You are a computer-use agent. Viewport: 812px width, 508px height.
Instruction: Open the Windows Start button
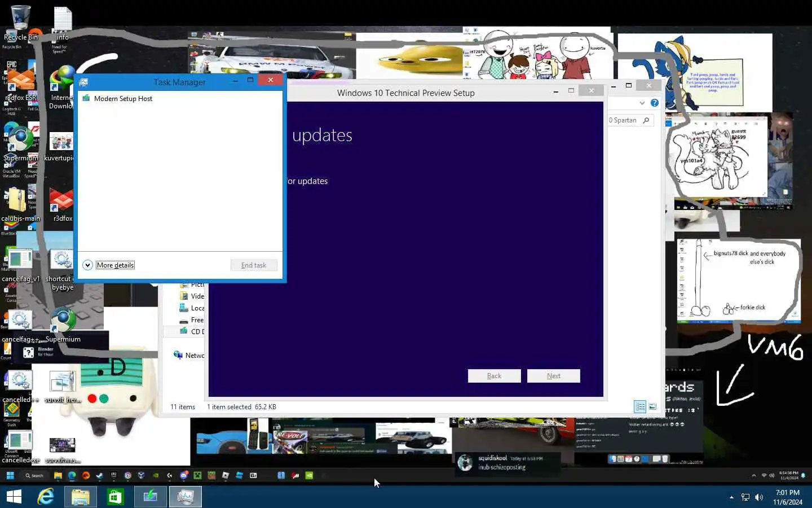14,497
